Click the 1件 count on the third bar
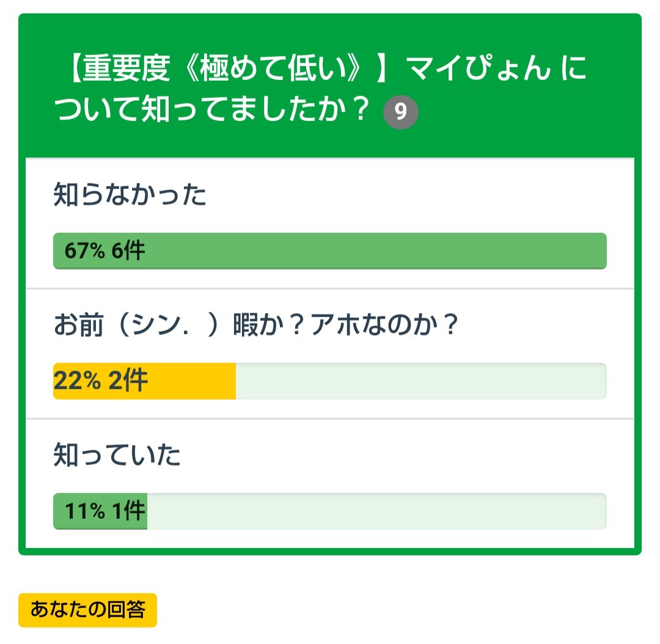The image size is (660, 644). [129, 511]
